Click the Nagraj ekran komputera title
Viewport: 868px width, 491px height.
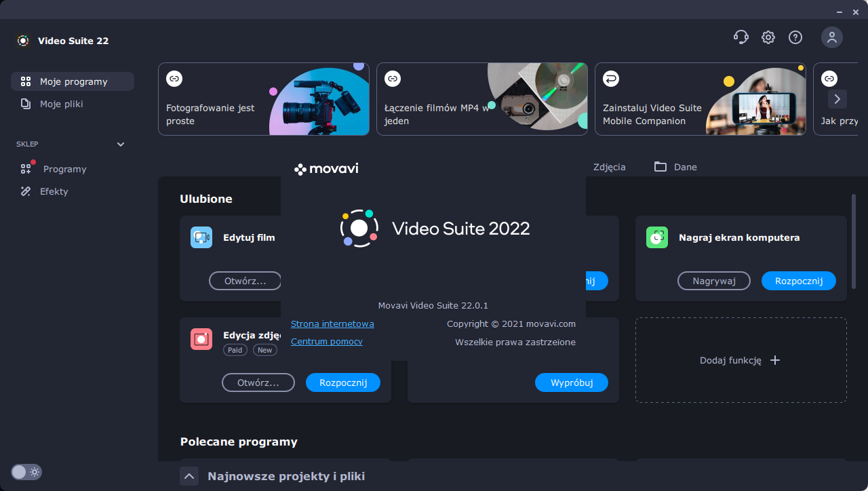(739, 237)
